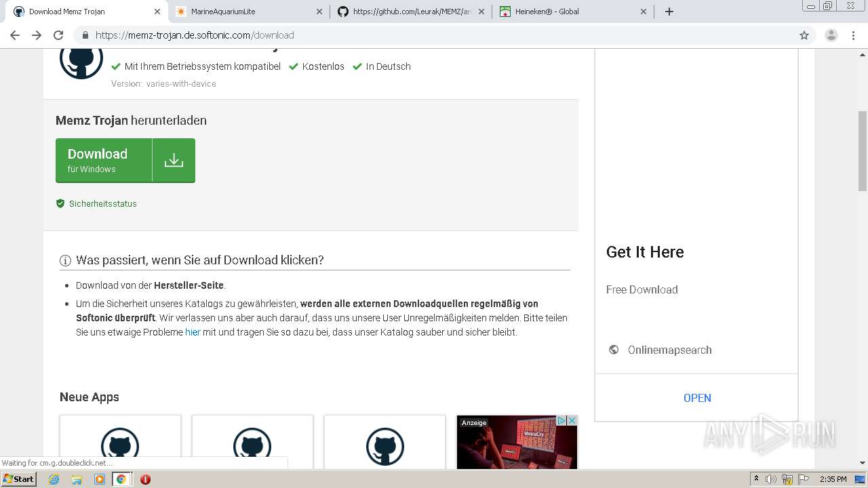Screen dimensions: 868x488
Task: Click the red Opera icon in the taskbar
Action: 145,479
